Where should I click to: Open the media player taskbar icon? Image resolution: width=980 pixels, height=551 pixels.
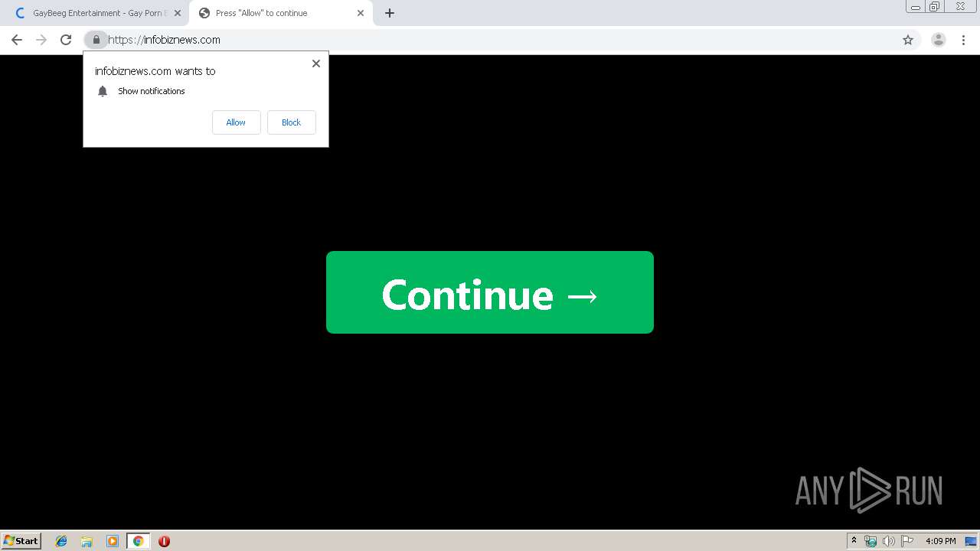coord(113,541)
